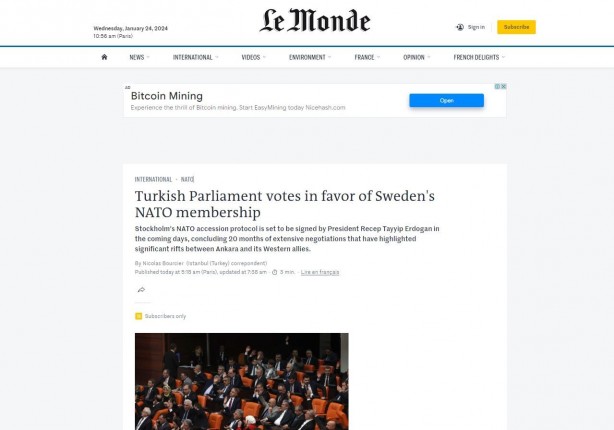
Task: Close the Bitcoin Mining ad
Action: click(x=503, y=87)
